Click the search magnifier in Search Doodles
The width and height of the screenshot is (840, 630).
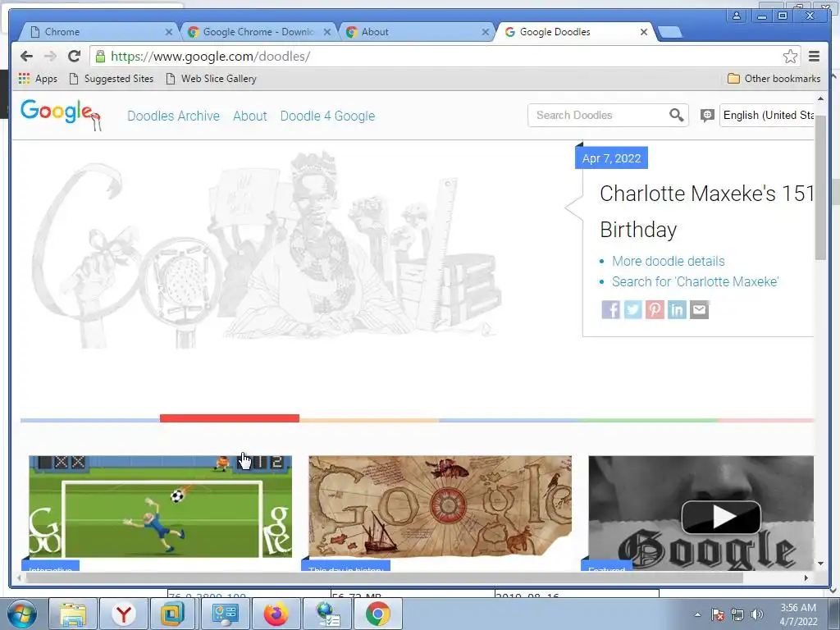(676, 115)
